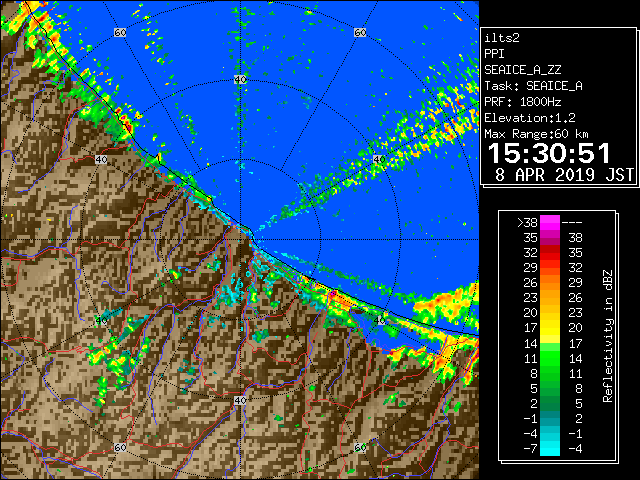Click the 40 range label on land, west-northwest
Viewport: 640px width, 480px height.
pyautogui.click(x=101, y=159)
